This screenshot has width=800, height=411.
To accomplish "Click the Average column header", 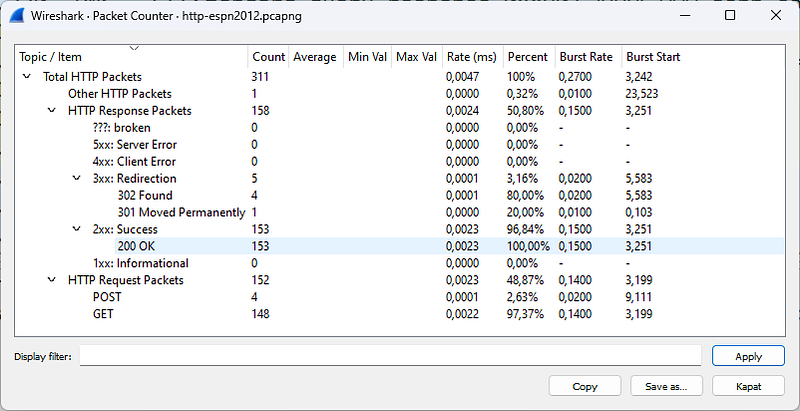I will click(316, 57).
